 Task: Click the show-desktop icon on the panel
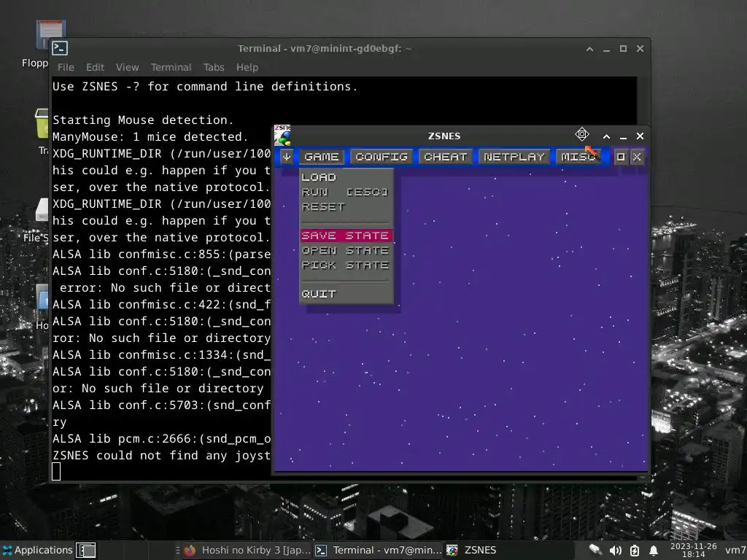click(86, 550)
